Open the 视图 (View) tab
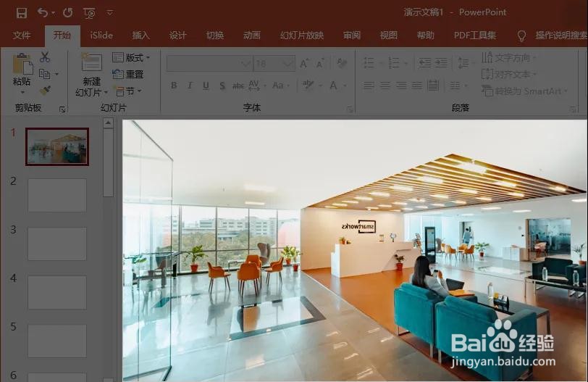The height and width of the screenshot is (382, 588). 388,36
